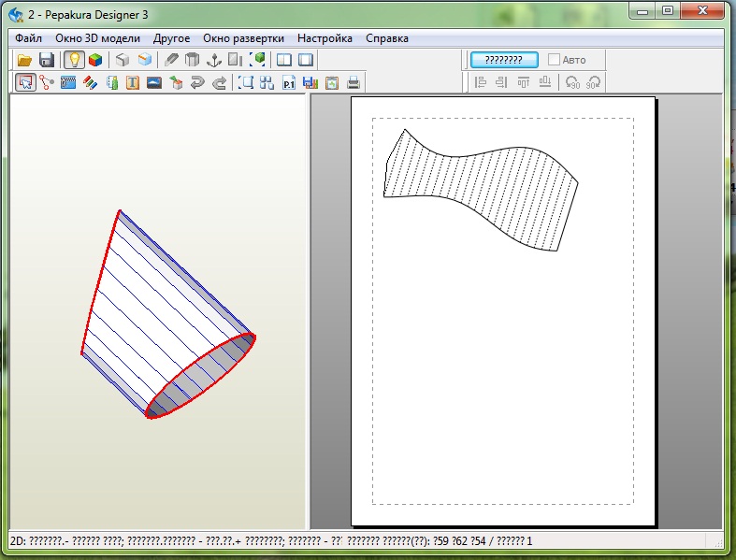Click the gray panel with bar icon
The height and width of the screenshot is (560, 736).
click(235, 60)
